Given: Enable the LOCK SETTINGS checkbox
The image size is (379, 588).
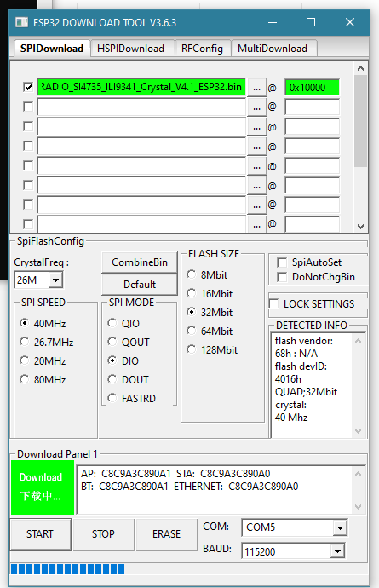Looking at the screenshot, I should tap(274, 303).
